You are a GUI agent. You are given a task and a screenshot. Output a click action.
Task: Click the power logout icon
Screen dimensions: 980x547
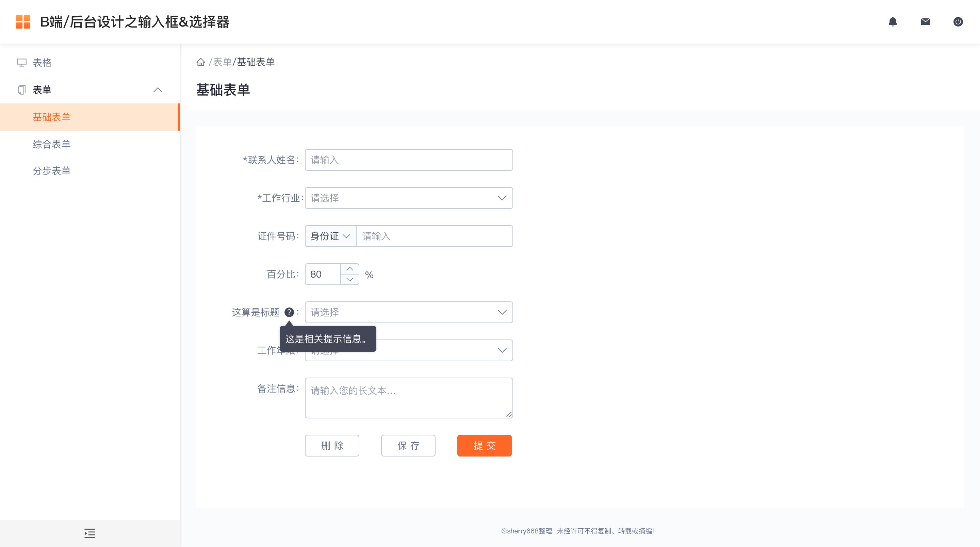coord(958,22)
